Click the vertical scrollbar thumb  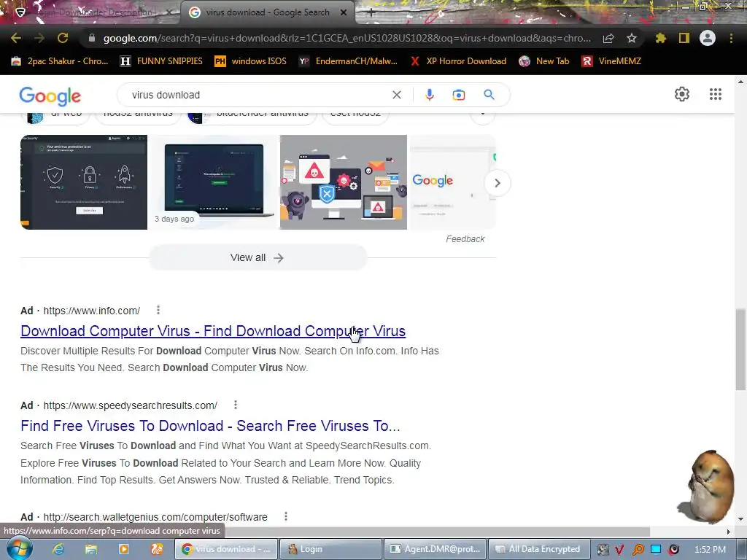740,349
